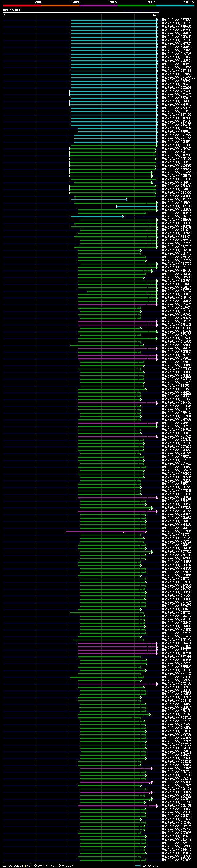This screenshot has height=868, width=197.
Task: Open hit UniRef100_Q8VXA6
Action: 176,91
